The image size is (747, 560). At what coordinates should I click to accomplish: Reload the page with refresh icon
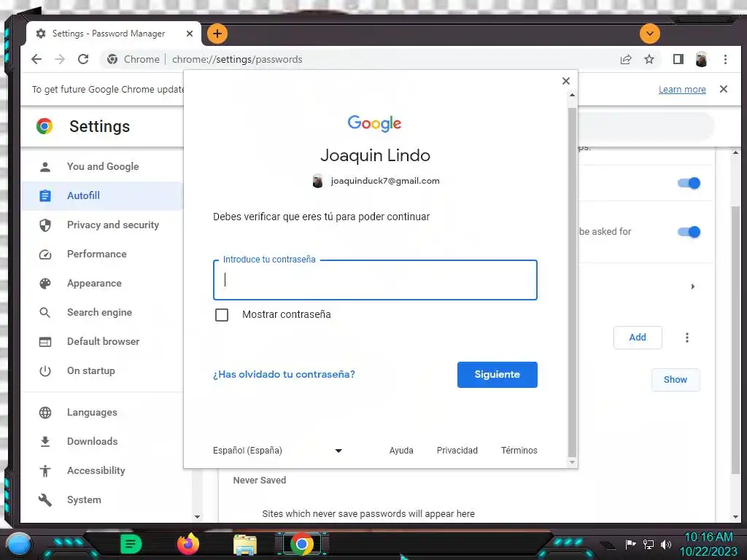(83, 60)
